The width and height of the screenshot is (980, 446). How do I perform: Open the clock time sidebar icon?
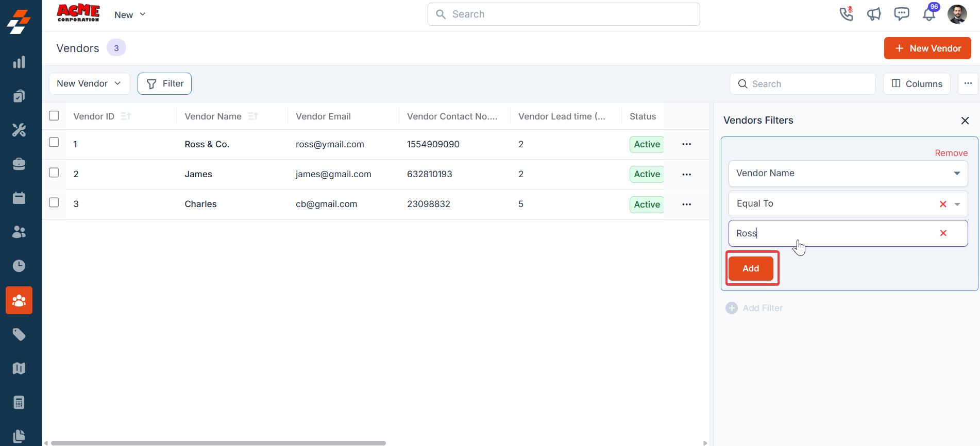pos(19,266)
